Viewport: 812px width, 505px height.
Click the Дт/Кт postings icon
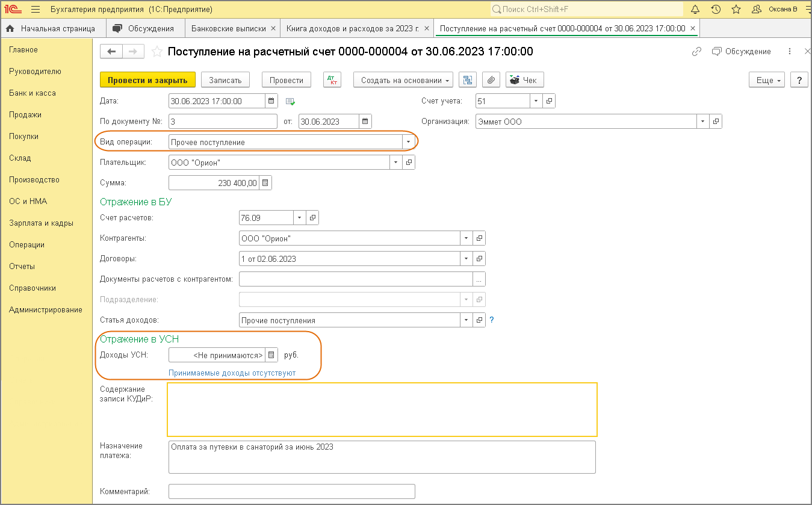pyautogui.click(x=332, y=80)
